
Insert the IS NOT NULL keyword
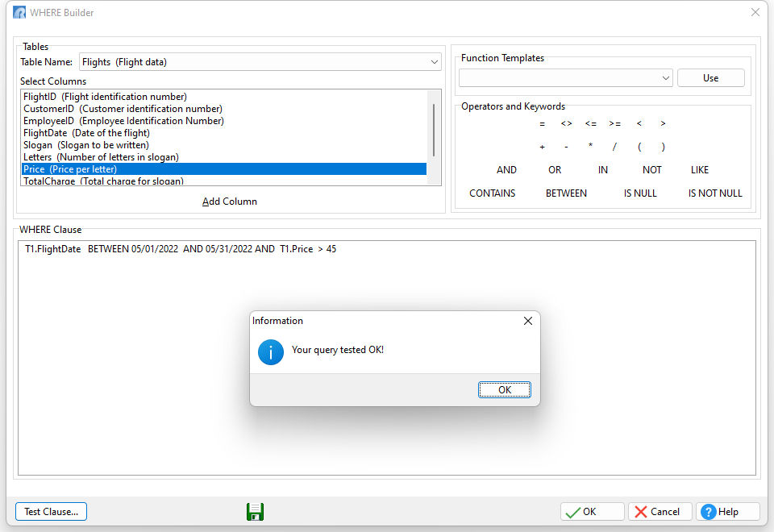(x=715, y=193)
